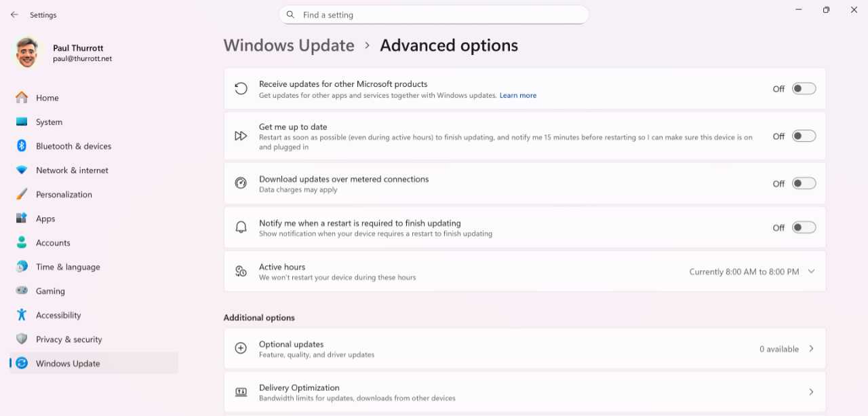Turn on Get me up to date
This screenshot has width=868, height=416.
point(804,136)
